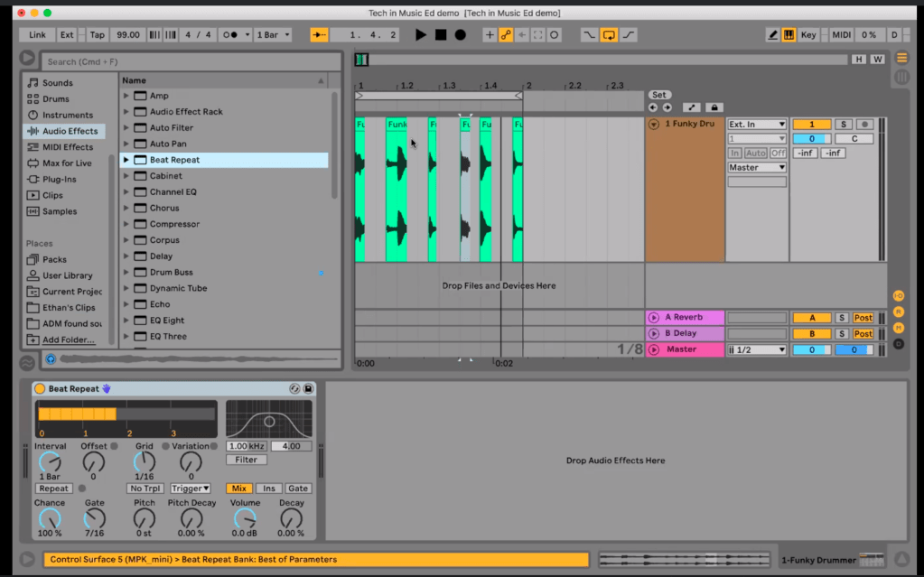Click the Chance knob in Beat Repeat
The height and width of the screenshot is (577, 924).
coord(50,518)
